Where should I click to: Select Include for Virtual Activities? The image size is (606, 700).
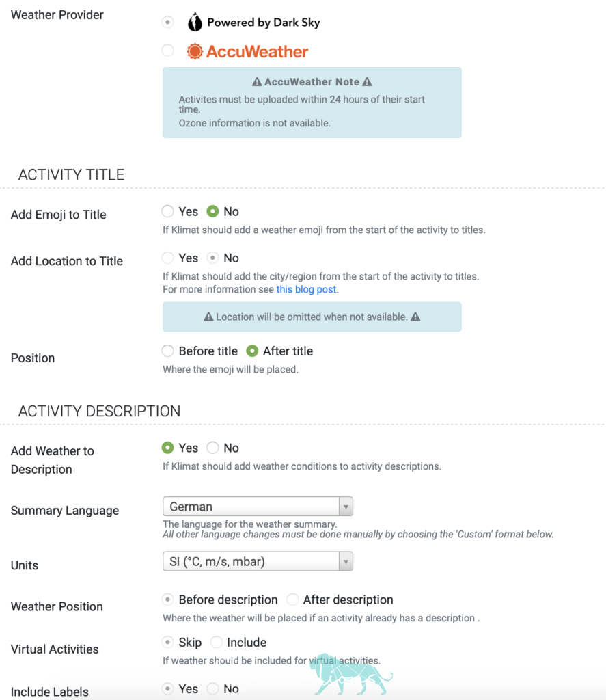tap(217, 643)
